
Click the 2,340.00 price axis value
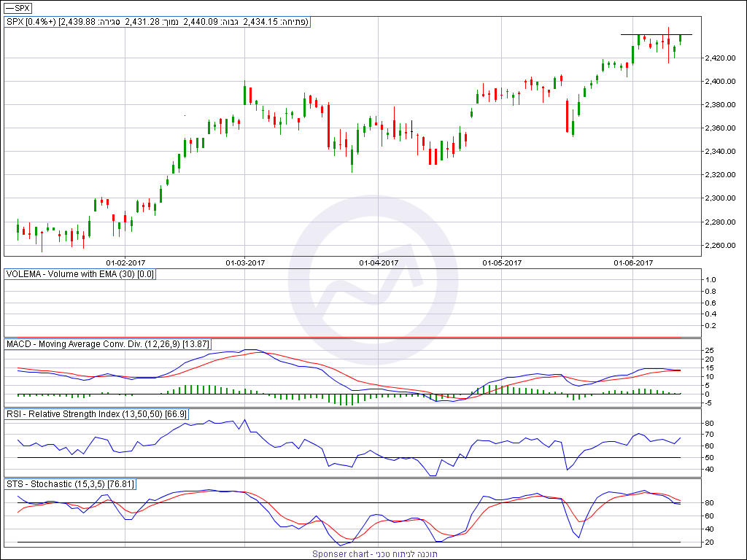(720, 152)
